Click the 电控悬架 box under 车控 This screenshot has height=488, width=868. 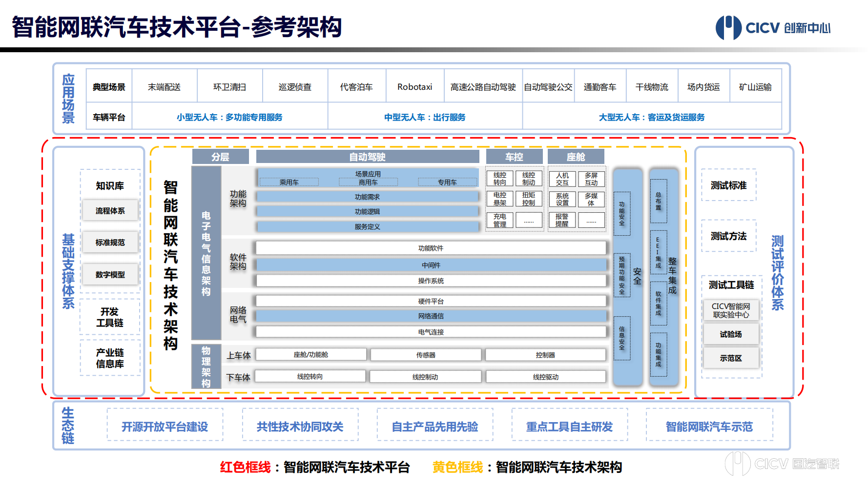500,199
